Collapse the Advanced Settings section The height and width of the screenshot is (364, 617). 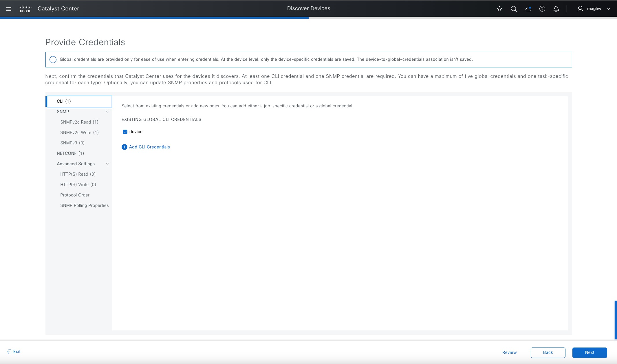[x=107, y=163]
